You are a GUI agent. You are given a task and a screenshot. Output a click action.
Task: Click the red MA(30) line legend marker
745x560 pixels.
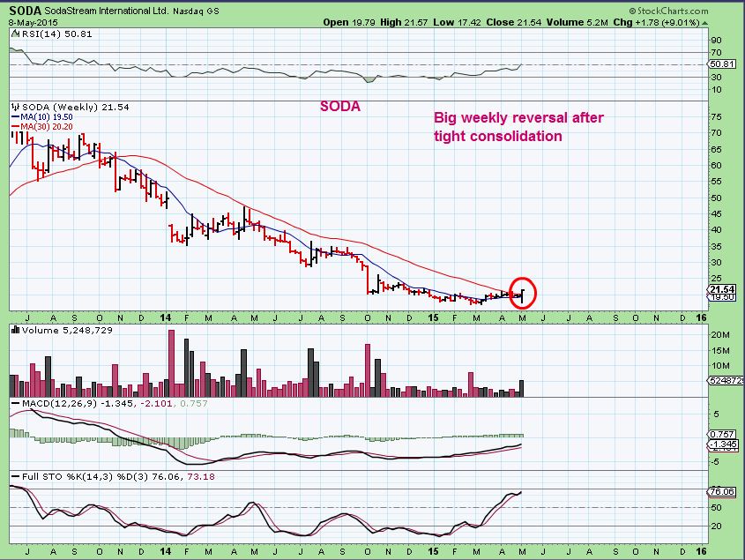15,126
